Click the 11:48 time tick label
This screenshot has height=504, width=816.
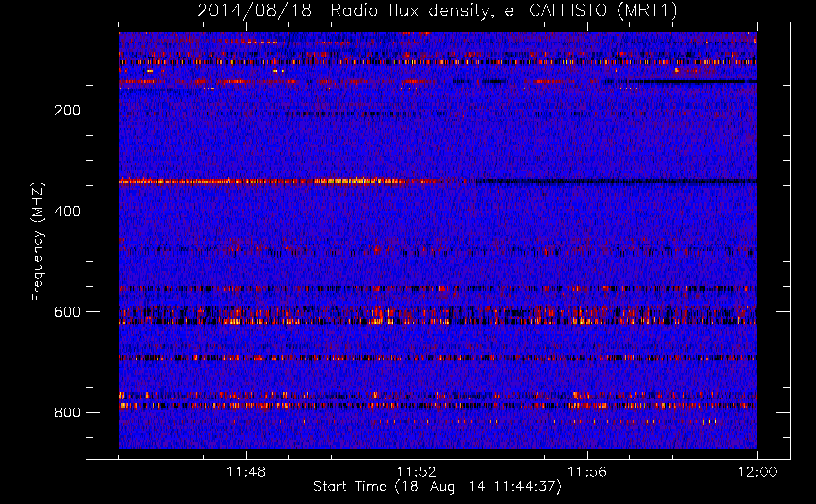pos(246,472)
